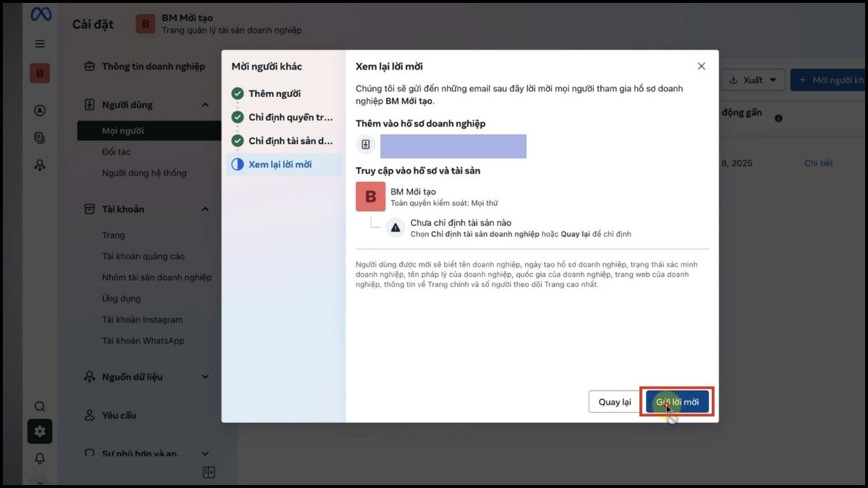This screenshot has height=488, width=868.
Task: Open Tài khoản quảng cáo in the sidebar
Action: [143, 256]
